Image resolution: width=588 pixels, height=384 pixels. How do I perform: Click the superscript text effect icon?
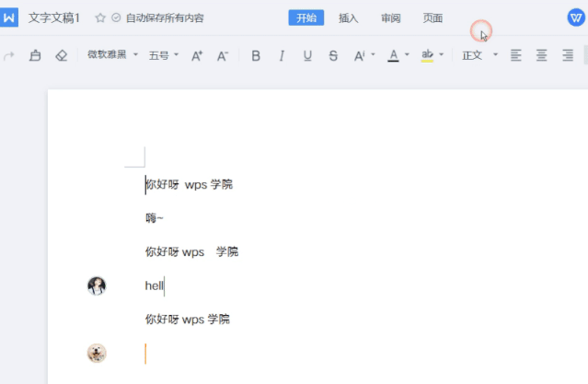tap(359, 56)
